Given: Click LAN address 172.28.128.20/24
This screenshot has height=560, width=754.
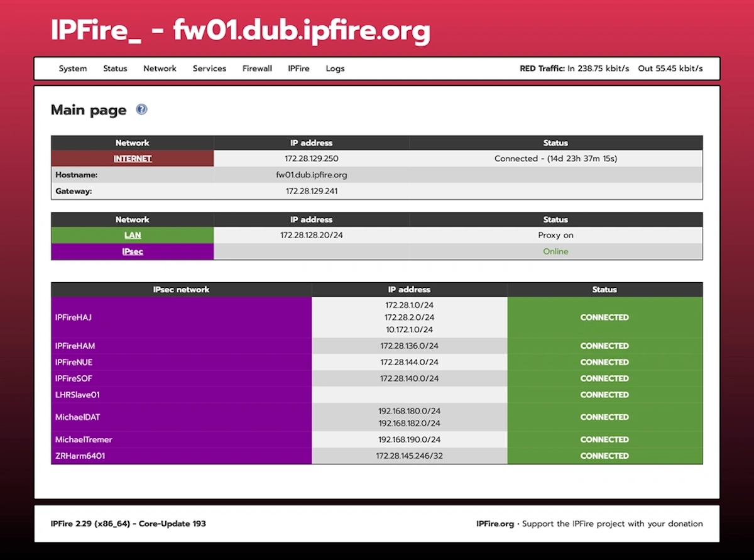Looking at the screenshot, I should pyautogui.click(x=312, y=235).
